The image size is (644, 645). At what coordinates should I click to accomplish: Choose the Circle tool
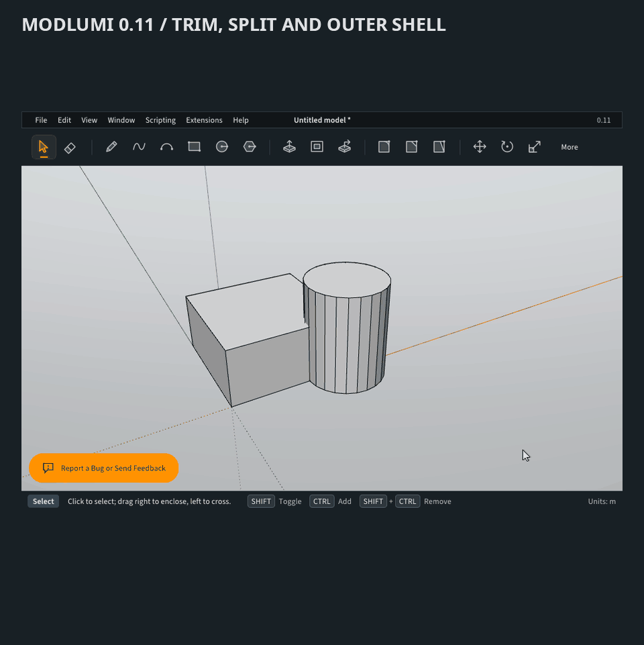pyautogui.click(x=221, y=147)
